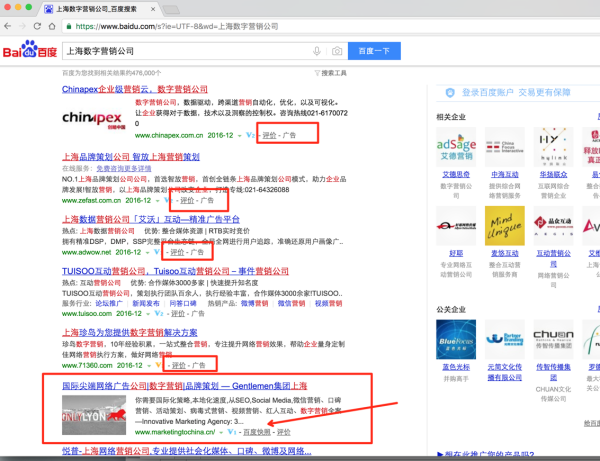Expand dropdown after www.chinapex.com.cn 2016-12
600x461 pixels.
click(240, 135)
